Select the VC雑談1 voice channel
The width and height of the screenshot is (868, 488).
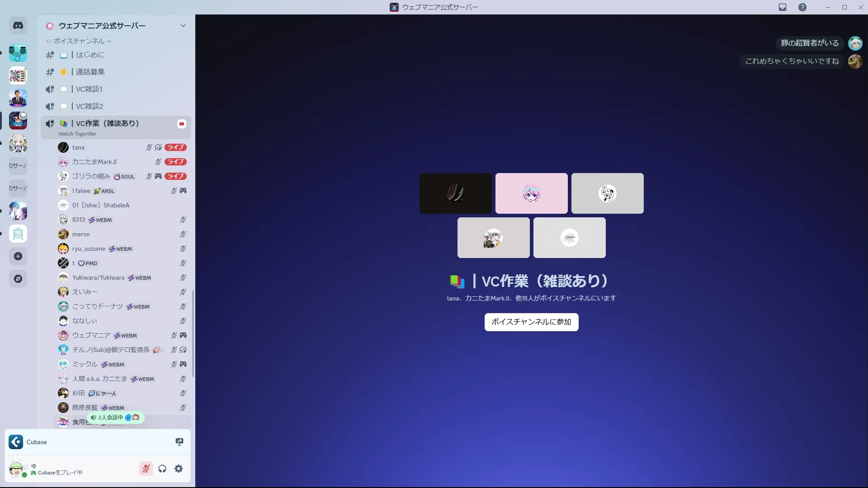(x=89, y=89)
